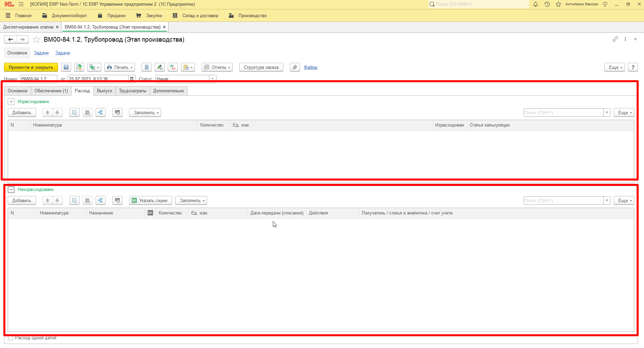Open the Печать print dropdown

click(120, 67)
